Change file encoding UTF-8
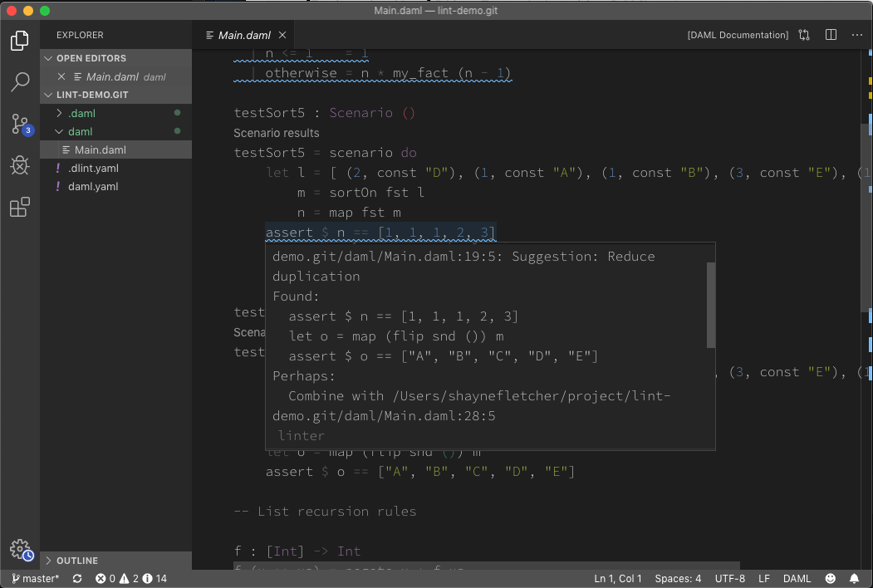873x588 pixels. coord(729,579)
